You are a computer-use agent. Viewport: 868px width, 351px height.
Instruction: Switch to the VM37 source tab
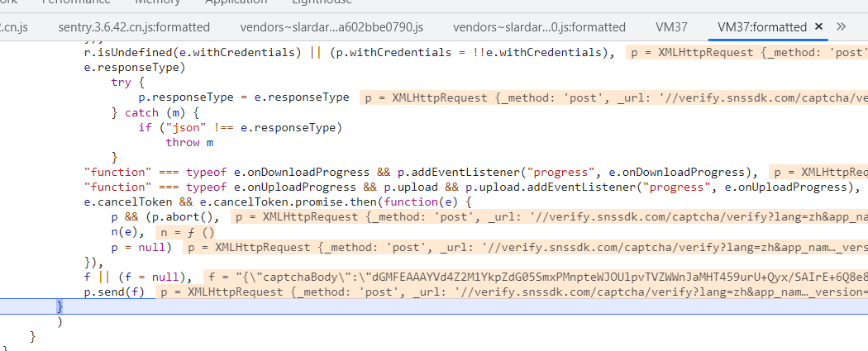click(x=671, y=27)
